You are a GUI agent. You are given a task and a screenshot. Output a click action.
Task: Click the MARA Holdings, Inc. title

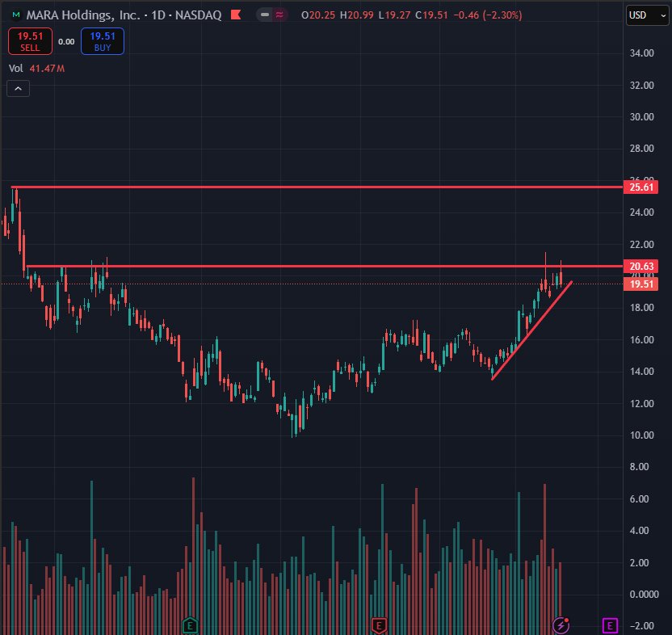83,15
